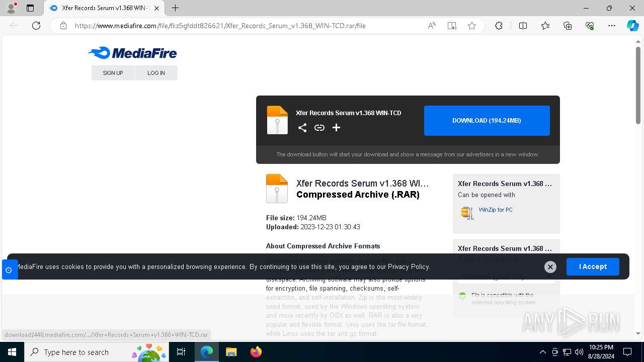Open Task View on taskbar
This screenshot has width=644, height=362.
[x=182, y=352]
